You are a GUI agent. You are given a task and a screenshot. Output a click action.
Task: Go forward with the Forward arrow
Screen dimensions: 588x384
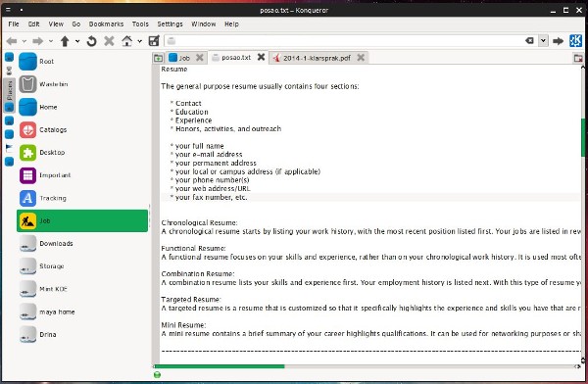[37, 41]
